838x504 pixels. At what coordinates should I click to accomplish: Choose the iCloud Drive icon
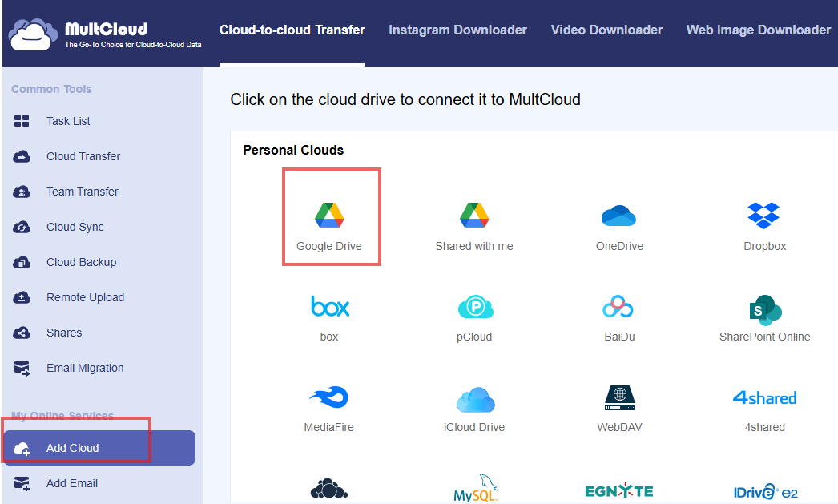tap(474, 398)
